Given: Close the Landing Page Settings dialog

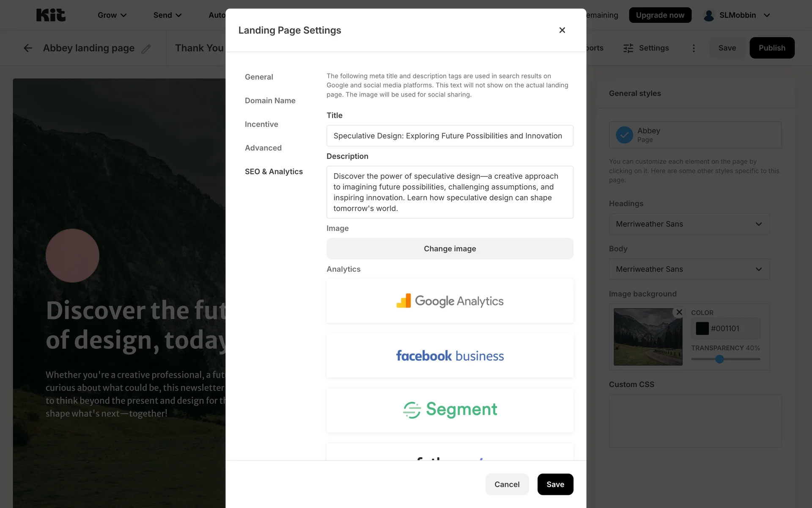Looking at the screenshot, I should coord(562,30).
